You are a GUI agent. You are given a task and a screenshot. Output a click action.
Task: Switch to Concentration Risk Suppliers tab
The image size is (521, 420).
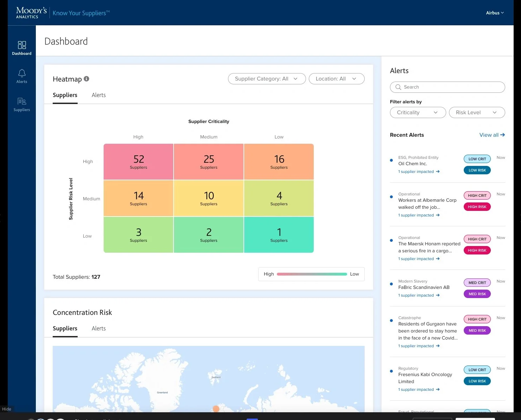[x=65, y=328]
